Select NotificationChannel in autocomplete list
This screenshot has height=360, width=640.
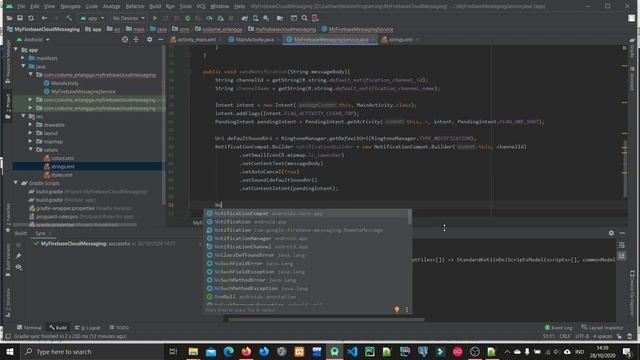[x=308, y=247]
